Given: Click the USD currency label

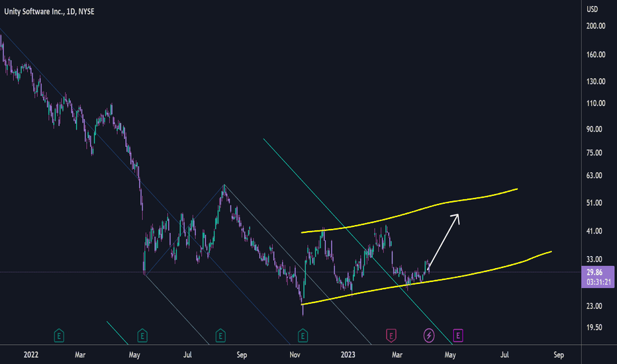Looking at the screenshot, I should tap(593, 9).
